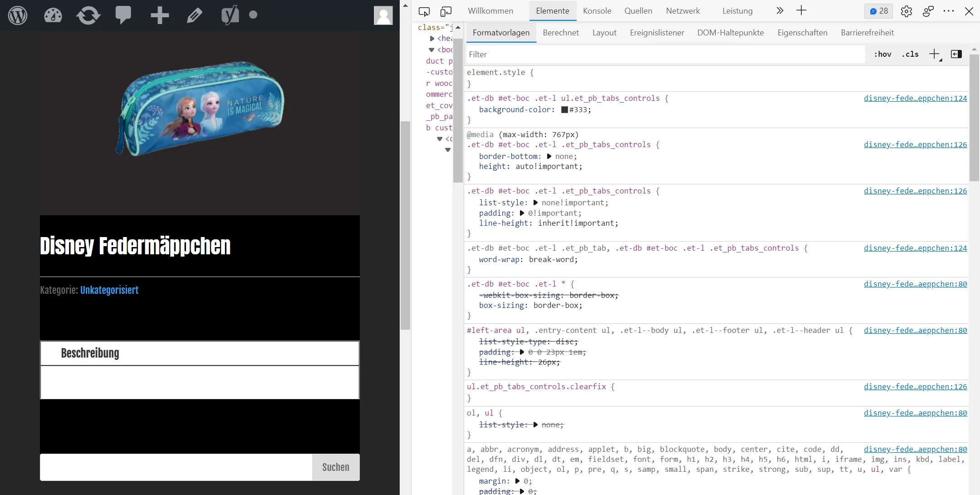
Task: Expand the list-style none!important shorthand
Action: 535,203
